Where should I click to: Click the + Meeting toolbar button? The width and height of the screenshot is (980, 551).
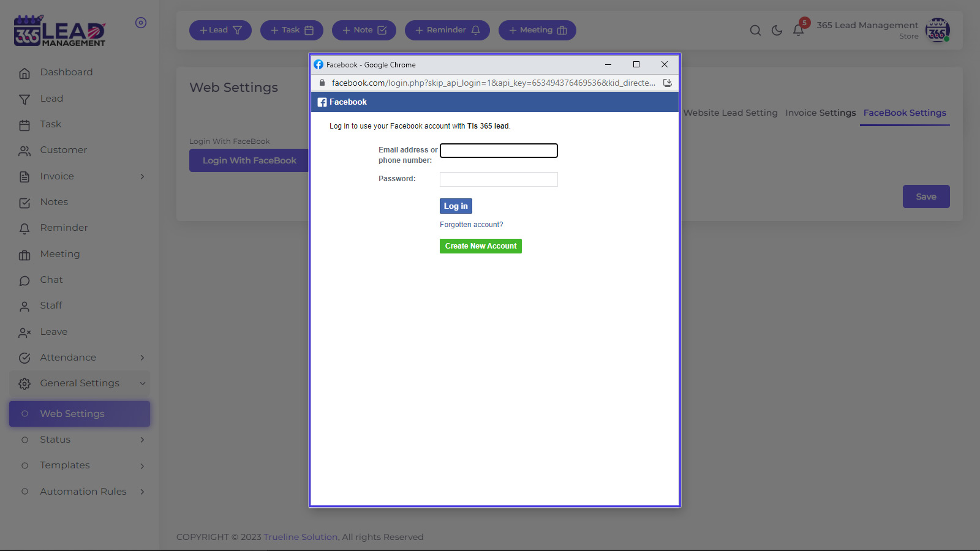(x=537, y=30)
